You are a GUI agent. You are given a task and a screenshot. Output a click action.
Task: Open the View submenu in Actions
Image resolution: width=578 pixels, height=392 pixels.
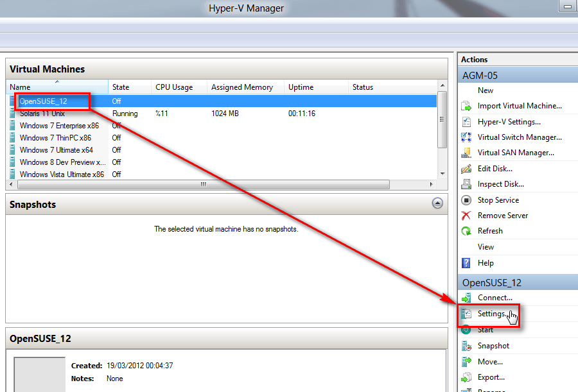[486, 247]
